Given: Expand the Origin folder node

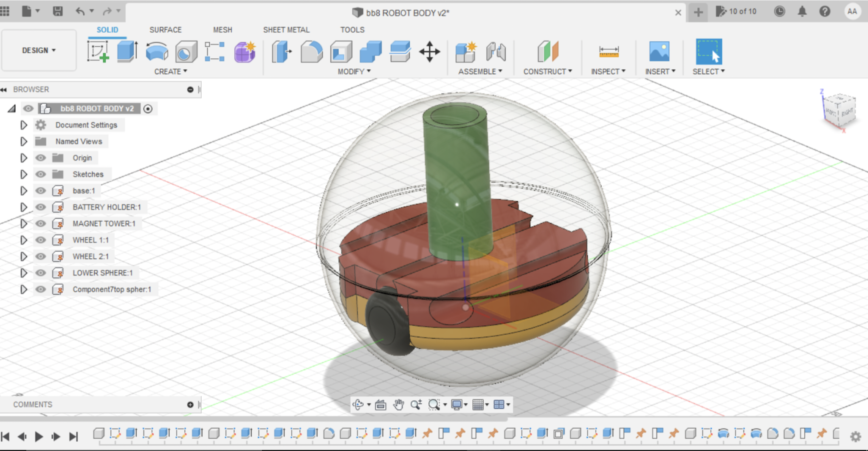Looking at the screenshot, I should pyautogui.click(x=24, y=158).
